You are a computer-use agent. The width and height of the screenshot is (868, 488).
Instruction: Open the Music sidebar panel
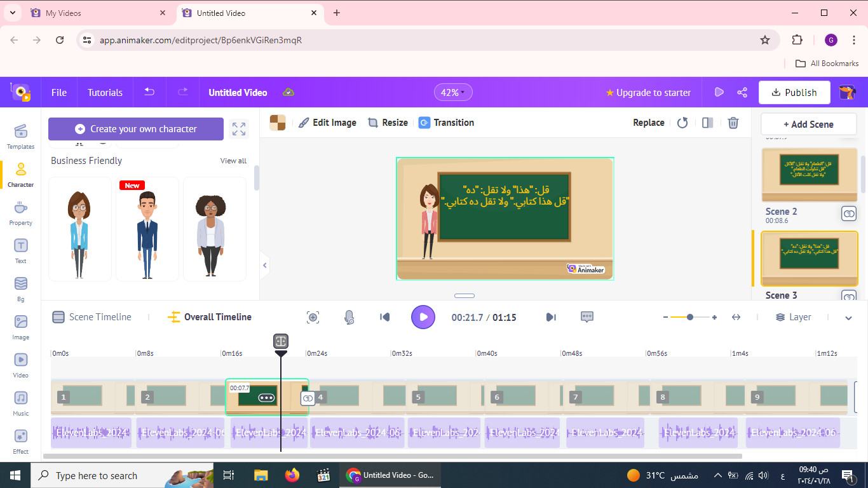coord(20,403)
